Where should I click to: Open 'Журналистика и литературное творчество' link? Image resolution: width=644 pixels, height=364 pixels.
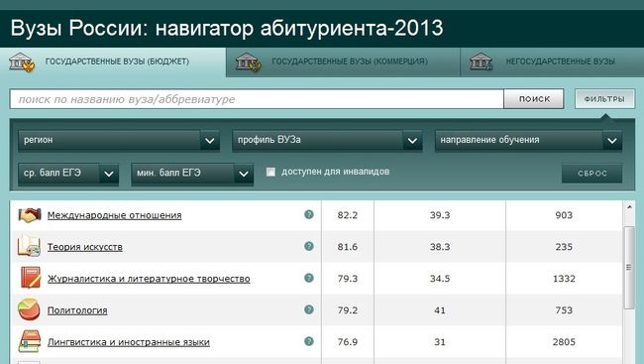[x=149, y=279]
